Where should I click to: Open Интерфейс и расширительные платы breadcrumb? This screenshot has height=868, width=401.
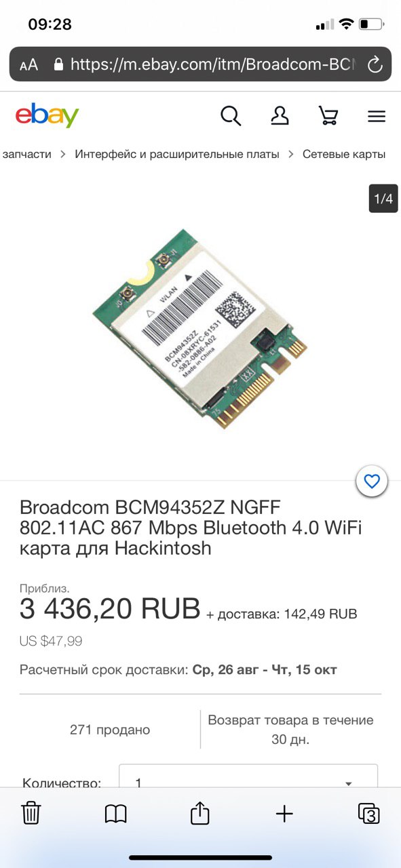[x=177, y=154]
